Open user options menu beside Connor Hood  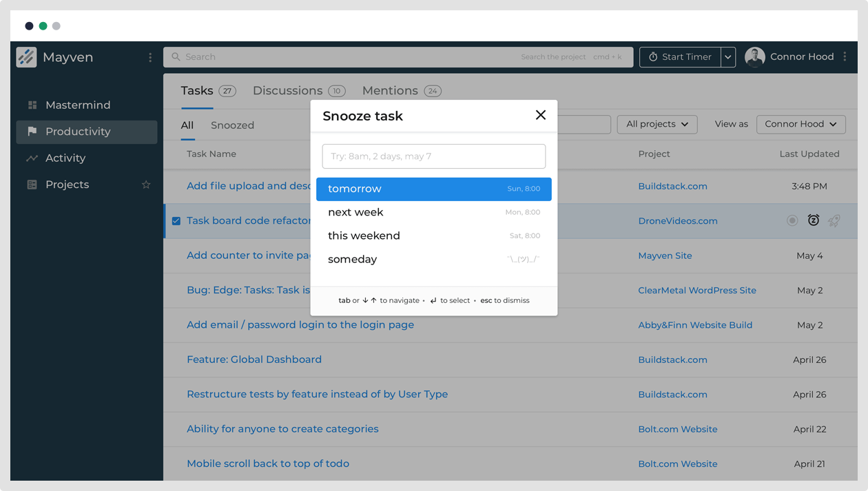[x=845, y=57]
